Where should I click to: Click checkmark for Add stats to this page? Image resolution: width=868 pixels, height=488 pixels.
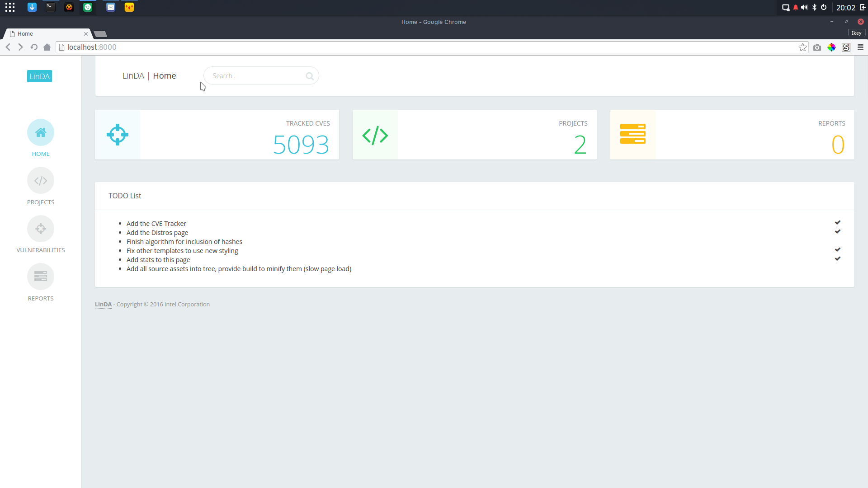pyautogui.click(x=838, y=259)
